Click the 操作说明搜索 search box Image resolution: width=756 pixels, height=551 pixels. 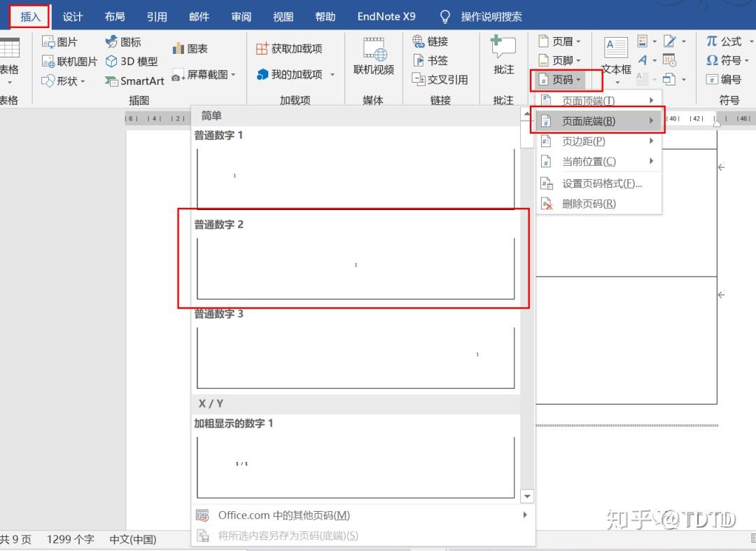[x=482, y=17]
